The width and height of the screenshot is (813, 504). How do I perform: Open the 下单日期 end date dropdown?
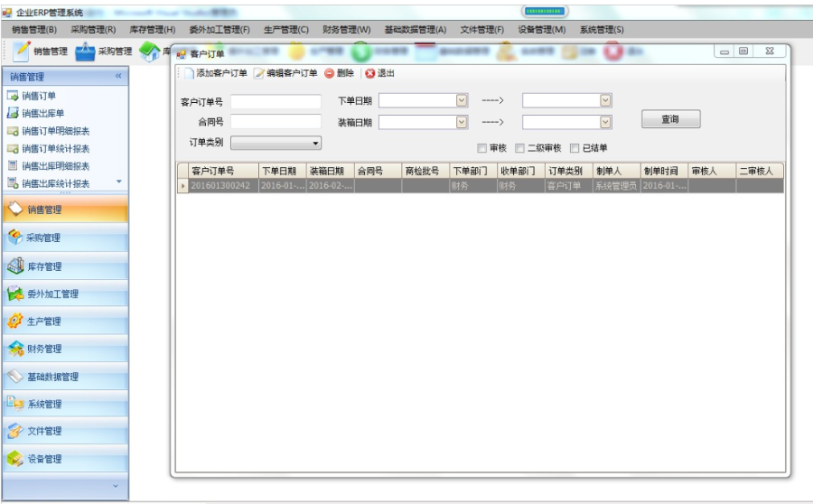coord(605,100)
